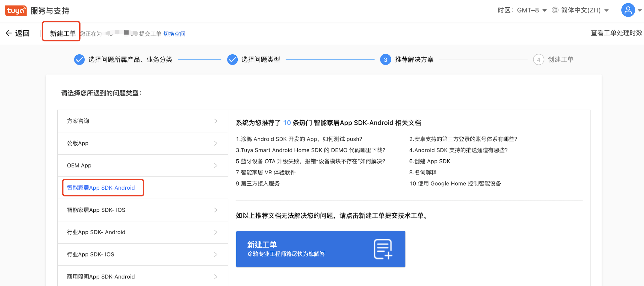The height and width of the screenshot is (286, 644).
Task: Click step label 创建工单
Action: pos(561,60)
